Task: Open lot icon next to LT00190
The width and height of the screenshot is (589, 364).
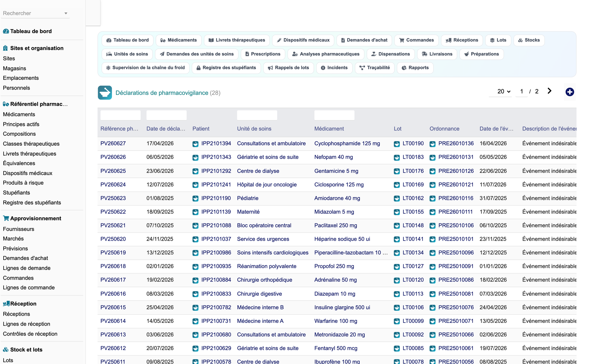Action: pos(397,144)
